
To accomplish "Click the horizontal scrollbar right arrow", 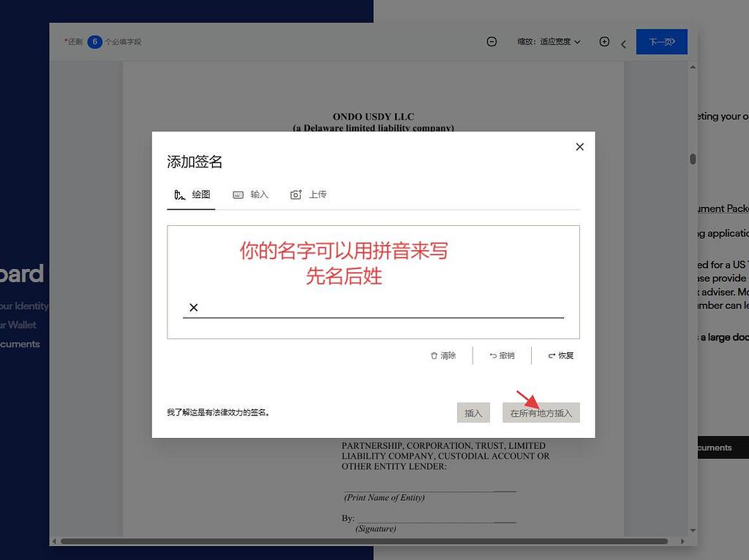I will pos(682,541).
